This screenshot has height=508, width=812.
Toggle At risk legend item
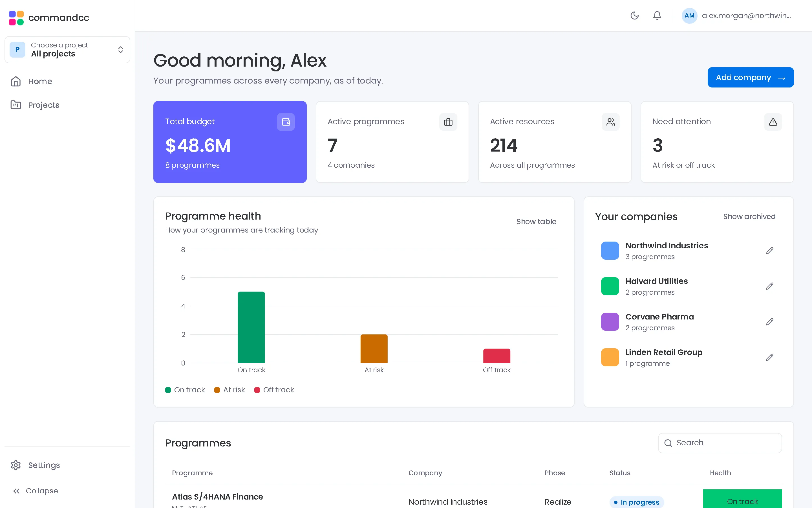pos(230,390)
